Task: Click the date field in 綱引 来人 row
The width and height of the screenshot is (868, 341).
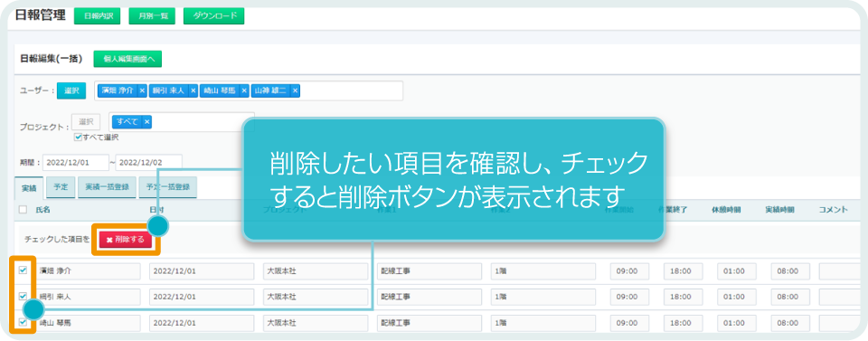Action: click(202, 297)
